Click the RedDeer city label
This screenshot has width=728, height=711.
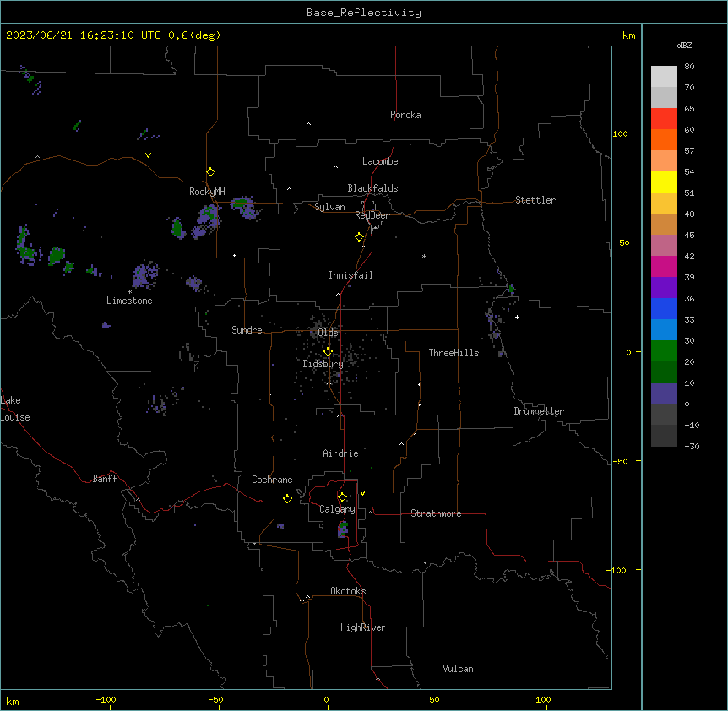pyautogui.click(x=372, y=215)
